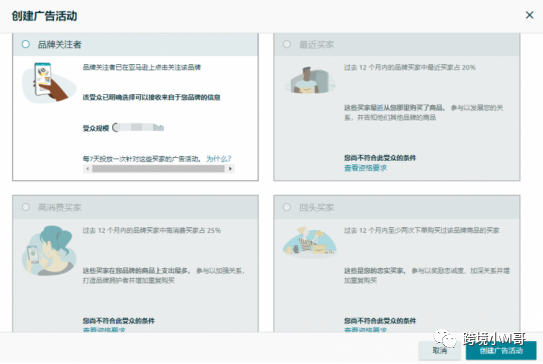Click 您尚不符合此受众的条件 text in 最近买家 card
The image size is (543, 364).
(x=380, y=158)
